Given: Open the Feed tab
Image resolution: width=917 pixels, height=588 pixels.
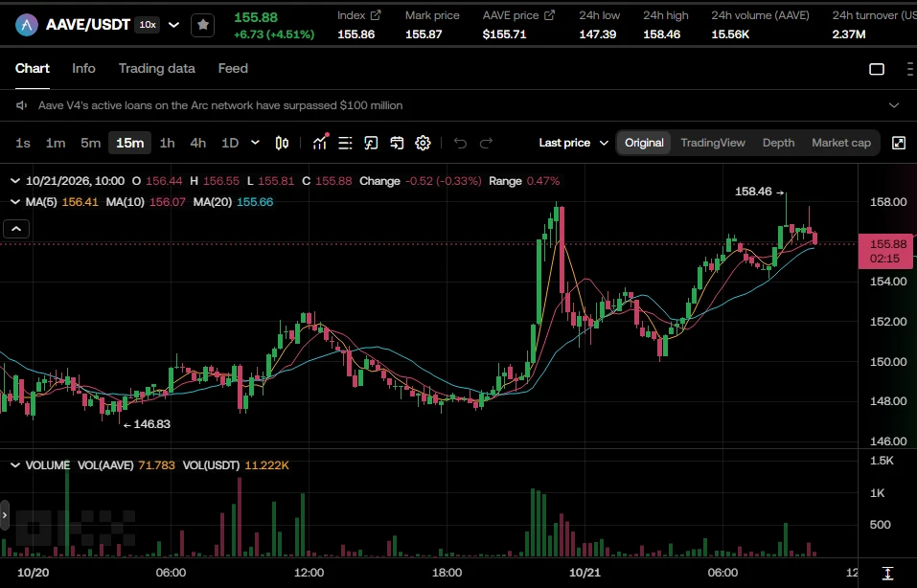Looking at the screenshot, I should coord(233,68).
